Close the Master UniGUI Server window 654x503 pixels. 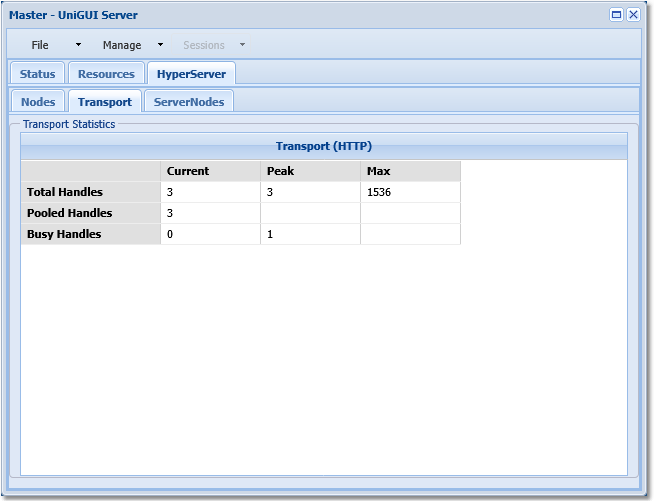634,14
